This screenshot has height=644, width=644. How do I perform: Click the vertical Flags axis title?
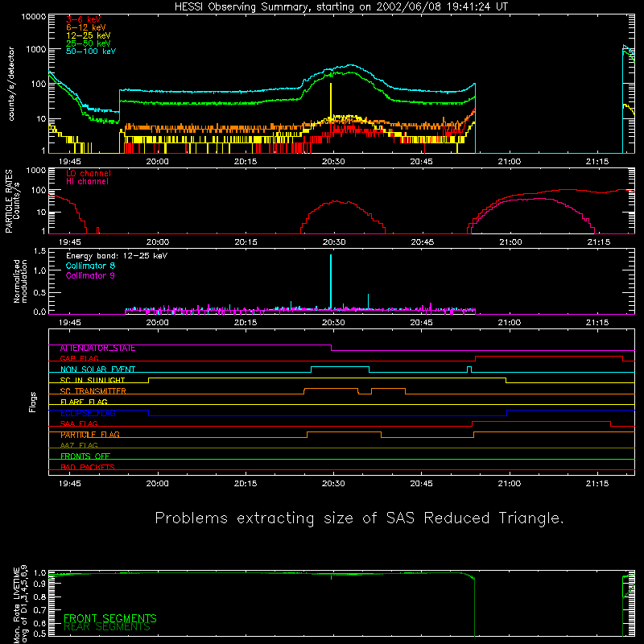(x=33, y=402)
